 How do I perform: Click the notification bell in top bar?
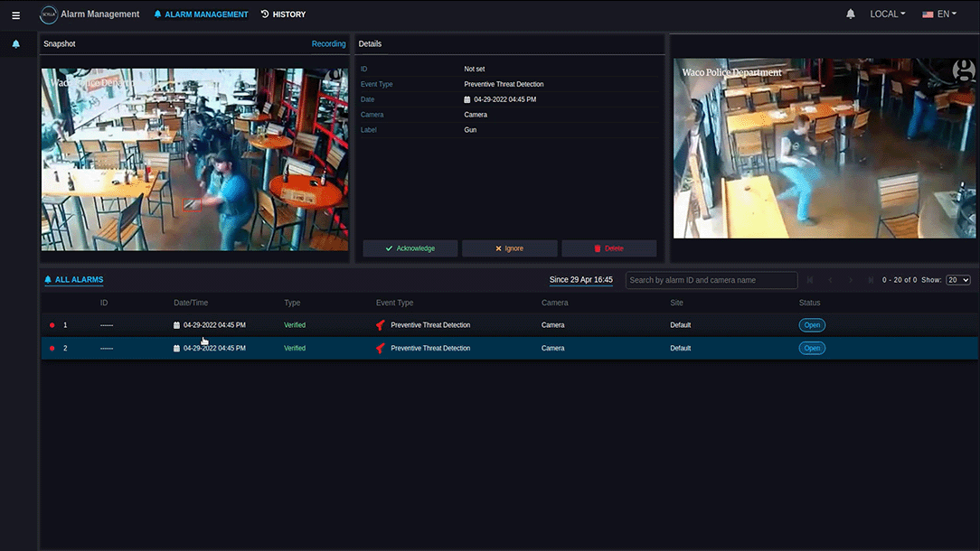click(x=850, y=14)
